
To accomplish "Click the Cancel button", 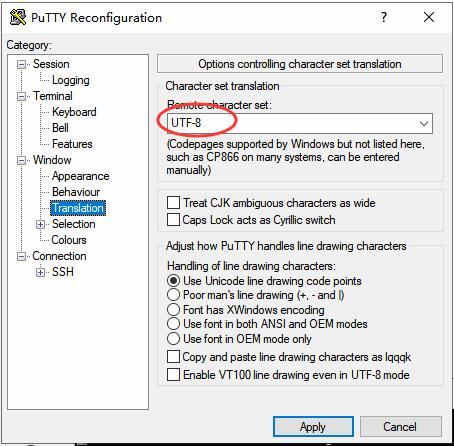I will [401, 426].
